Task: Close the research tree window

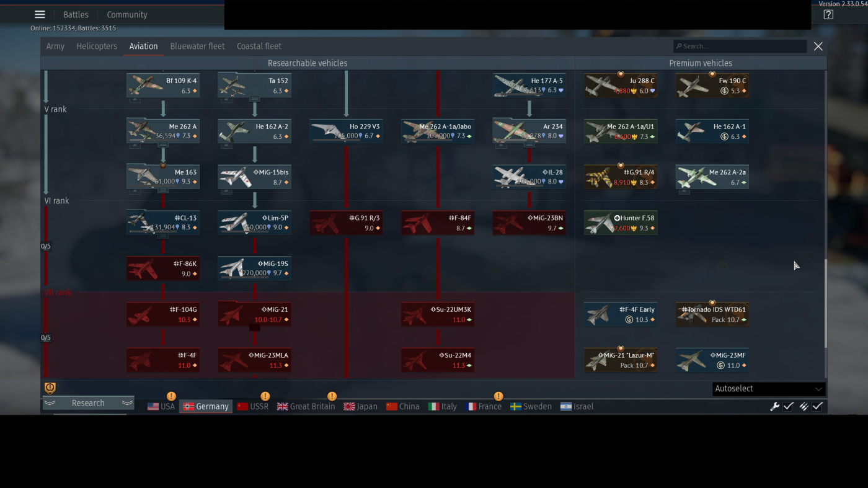Action: (x=818, y=47)
